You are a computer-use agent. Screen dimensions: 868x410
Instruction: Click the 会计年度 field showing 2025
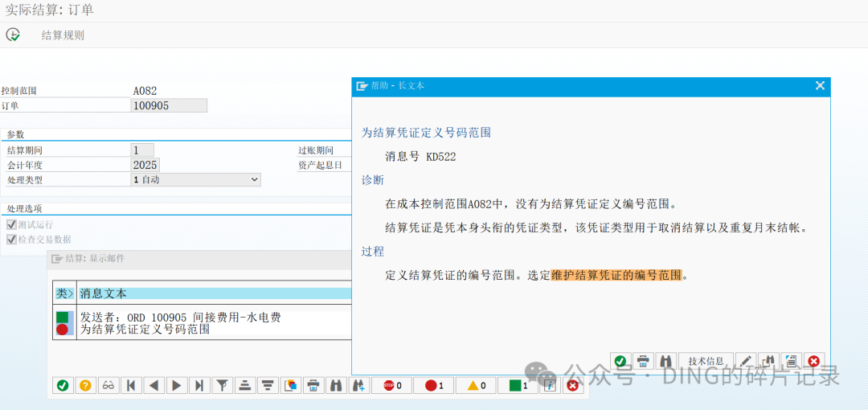[145, 165]
